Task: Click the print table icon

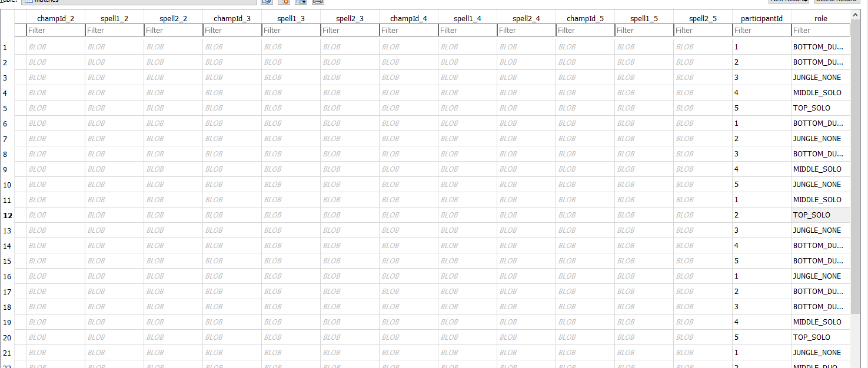Action: (318, 2)
